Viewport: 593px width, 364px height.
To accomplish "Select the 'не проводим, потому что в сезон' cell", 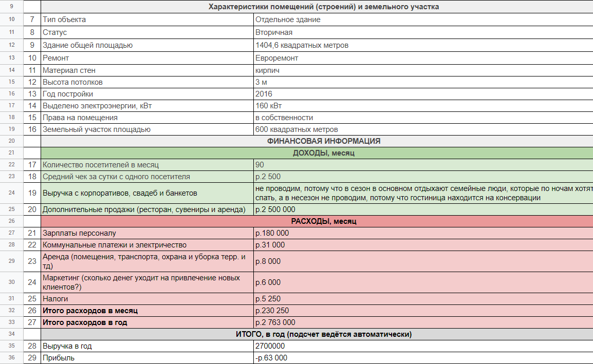I will [423, 193].
